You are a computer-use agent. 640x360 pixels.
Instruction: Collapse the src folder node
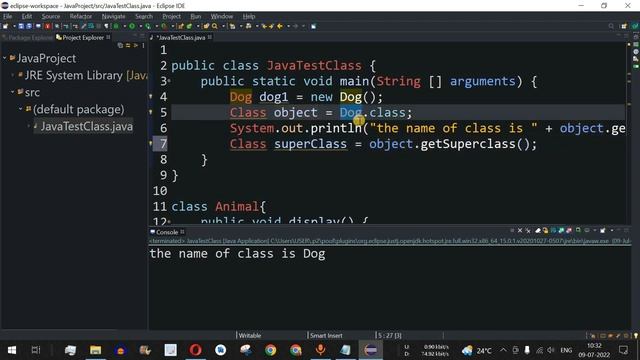pos(13,92)
